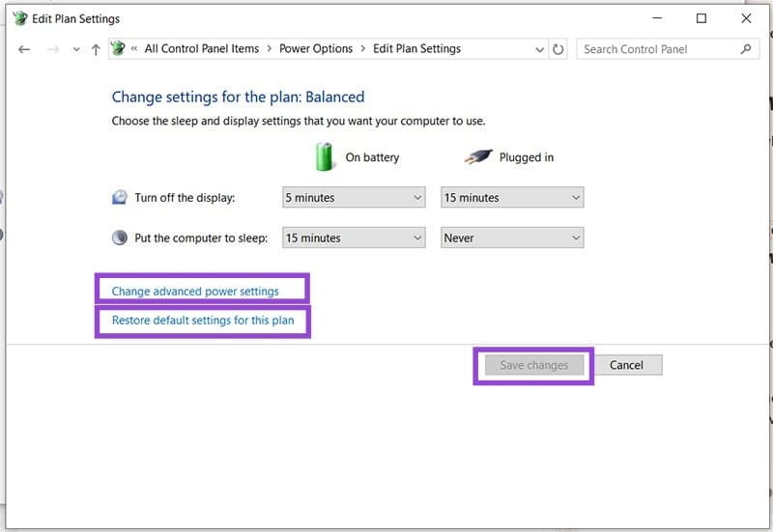
Task: Click the power plug icon
Action: (478, 157)
